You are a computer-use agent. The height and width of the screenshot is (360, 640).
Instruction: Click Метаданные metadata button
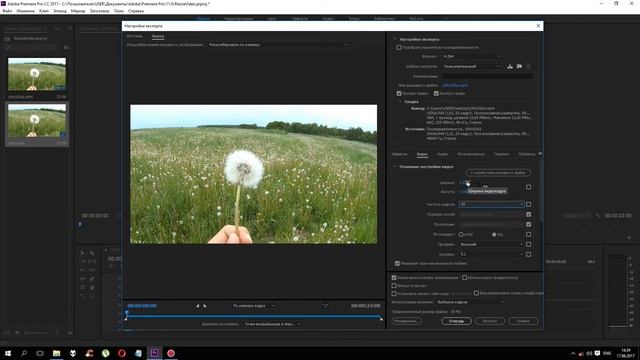tap(406, 321)
